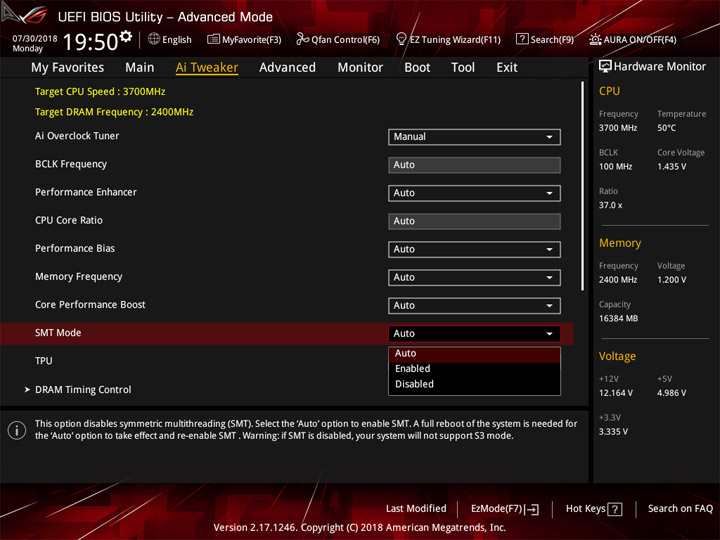Open clock settings gear icon
The width and height of the screenshot is (720, 540).
click(126, 36)
